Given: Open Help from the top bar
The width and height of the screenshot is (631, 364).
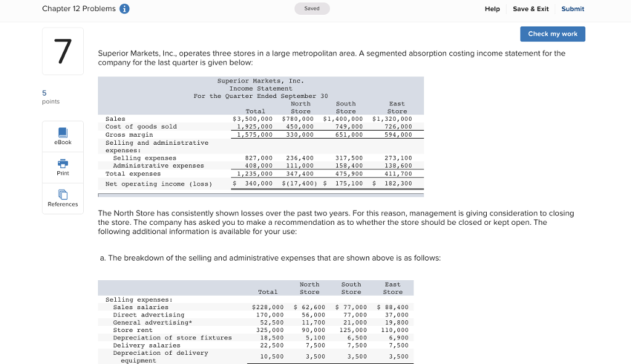Looking at the screenshot, I should click(x=492, y=9).
